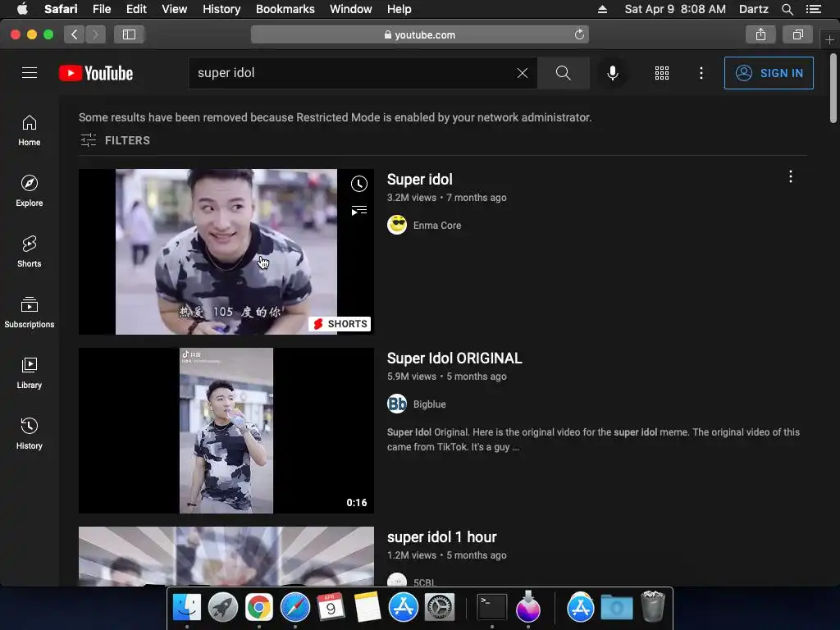Open the Edit menu

(x=136, y=9)
